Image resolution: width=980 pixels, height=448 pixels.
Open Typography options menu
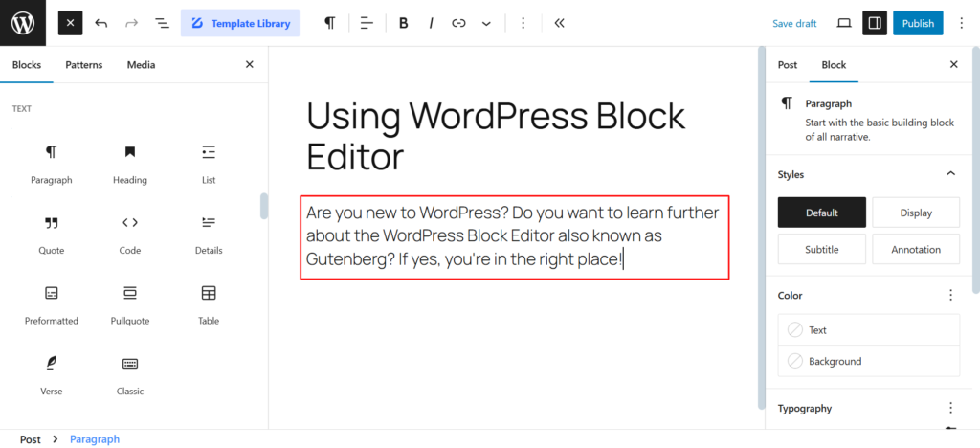click(x=950, y=408)
